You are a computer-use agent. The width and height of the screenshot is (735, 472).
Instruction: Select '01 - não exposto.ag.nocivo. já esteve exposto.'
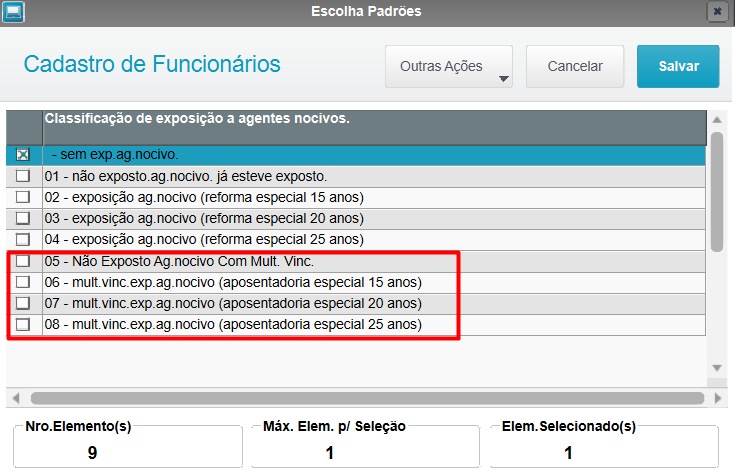coord(186,176)
